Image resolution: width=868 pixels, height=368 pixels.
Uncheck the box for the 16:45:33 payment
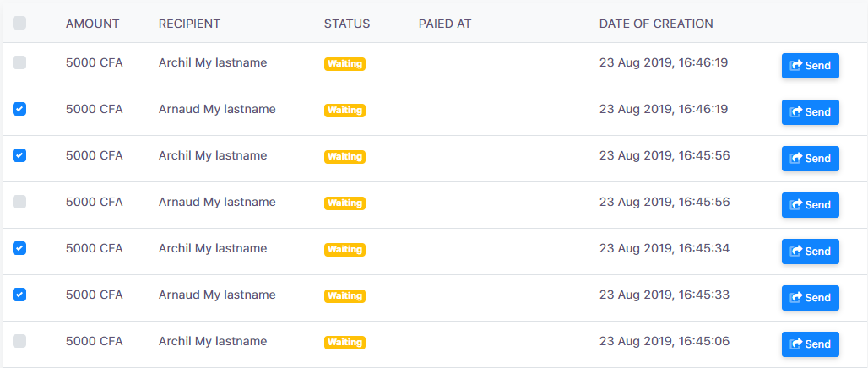click(19, 295)
